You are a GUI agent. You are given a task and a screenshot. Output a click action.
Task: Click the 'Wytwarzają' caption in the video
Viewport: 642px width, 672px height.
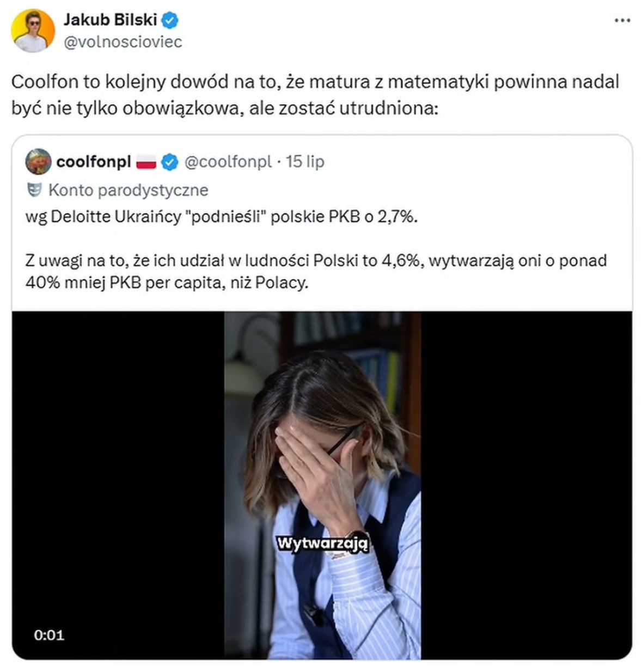pos(322,543)
